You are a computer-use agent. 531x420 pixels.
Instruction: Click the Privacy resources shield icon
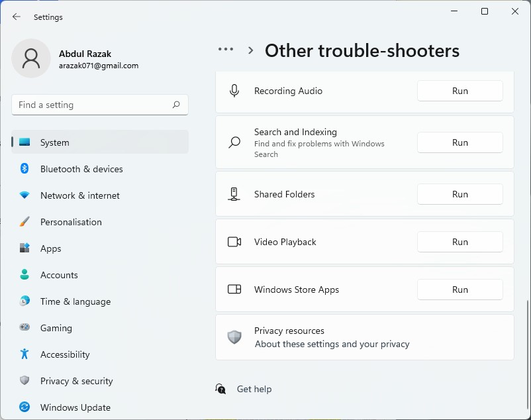pos(234,337)
